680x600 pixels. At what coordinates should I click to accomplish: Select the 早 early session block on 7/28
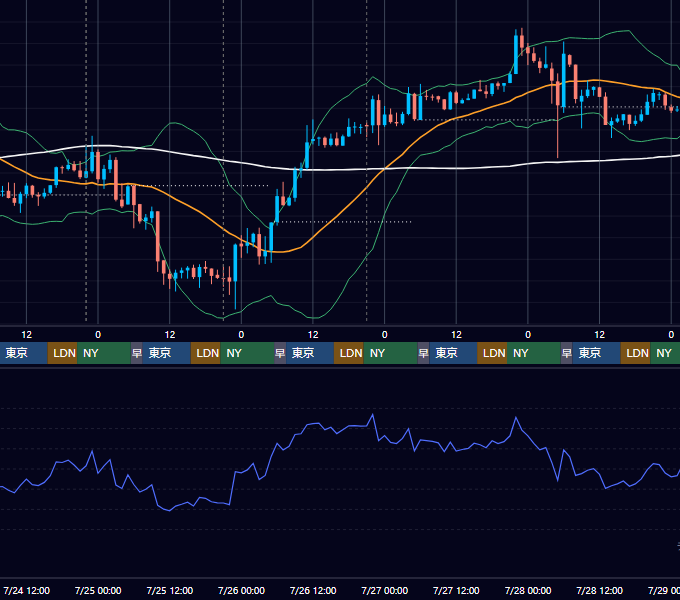(566, 353)
